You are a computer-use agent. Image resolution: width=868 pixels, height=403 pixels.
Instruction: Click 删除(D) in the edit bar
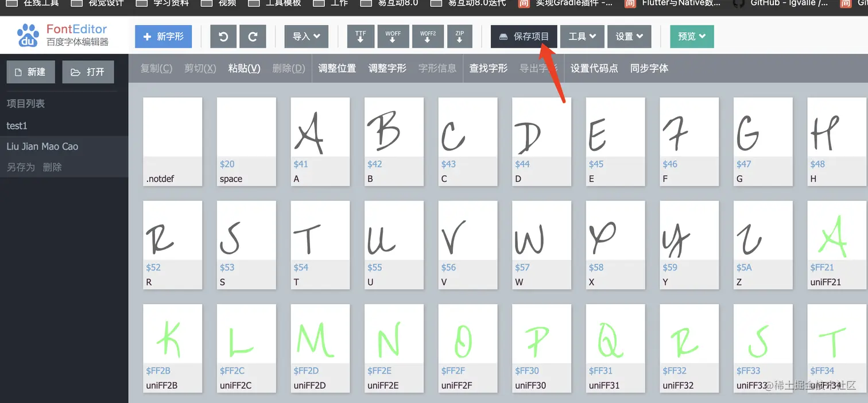289,68
